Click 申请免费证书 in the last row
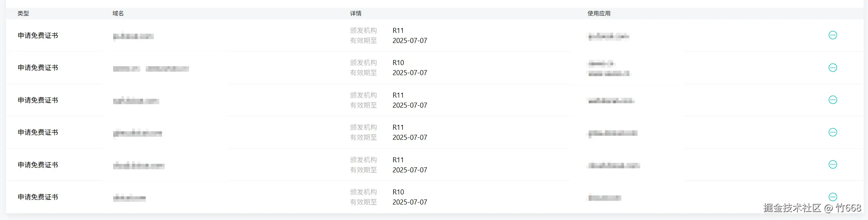This screenshot has width=868, height=220. pyautogui.click(x=38, y=197)
